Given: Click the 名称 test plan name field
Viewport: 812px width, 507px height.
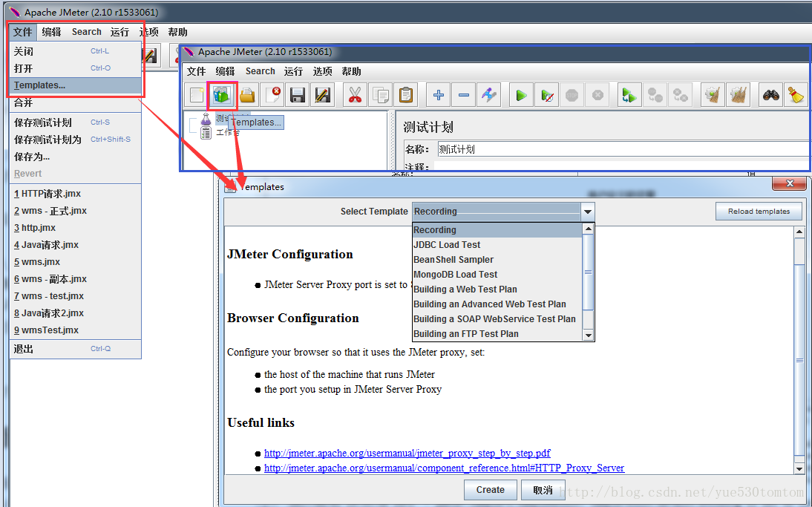Looking at the screenshot, I should coord(623,149).
